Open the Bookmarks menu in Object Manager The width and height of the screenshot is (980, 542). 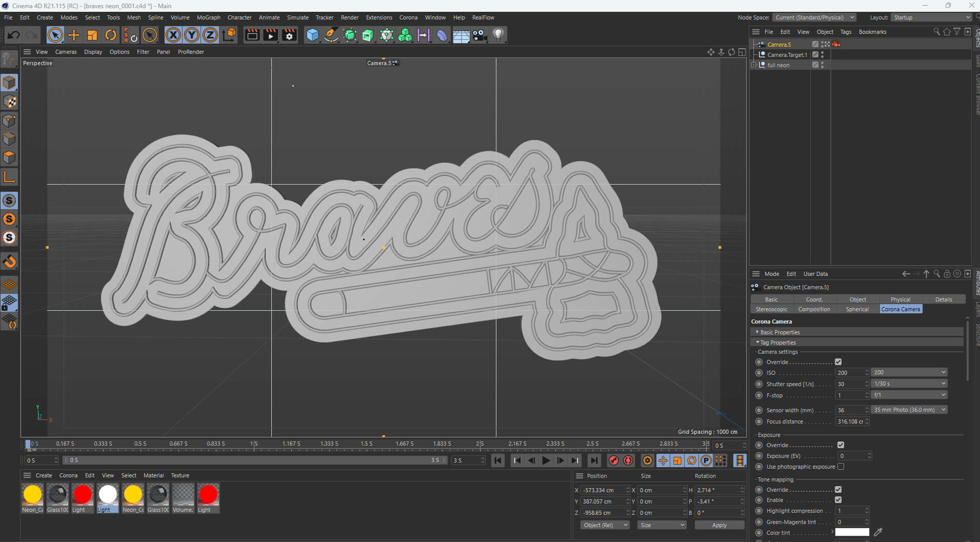point(872,32)
